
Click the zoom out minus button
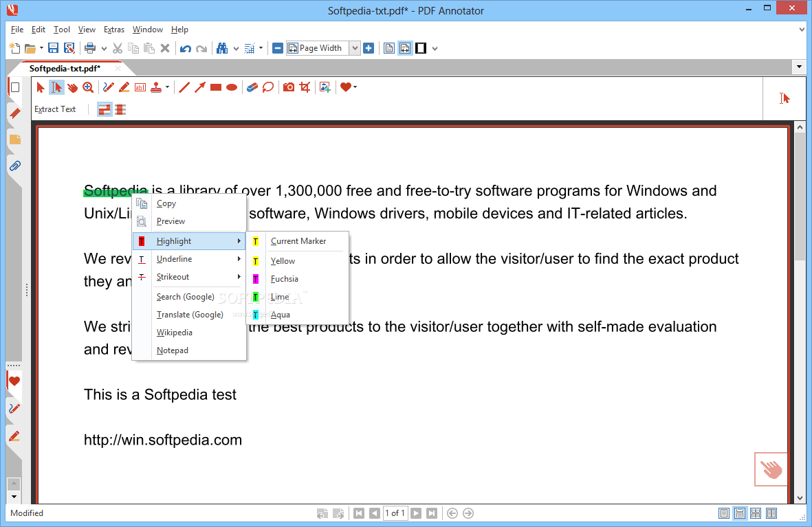click(x=278, y=48)
